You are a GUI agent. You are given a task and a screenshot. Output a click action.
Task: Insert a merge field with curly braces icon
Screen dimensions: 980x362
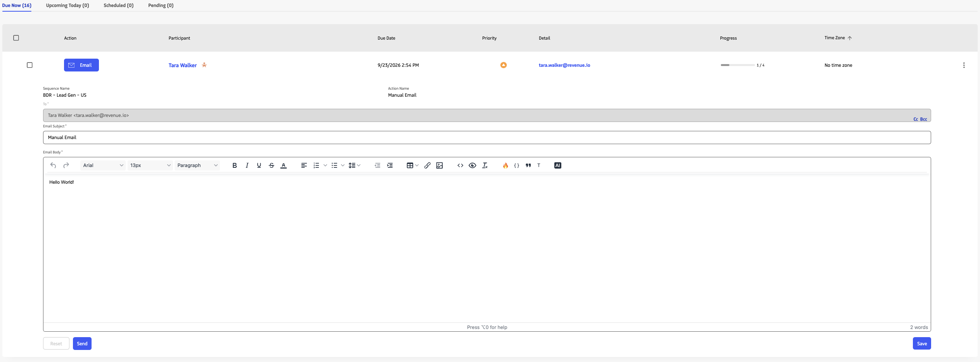(517, 165)
